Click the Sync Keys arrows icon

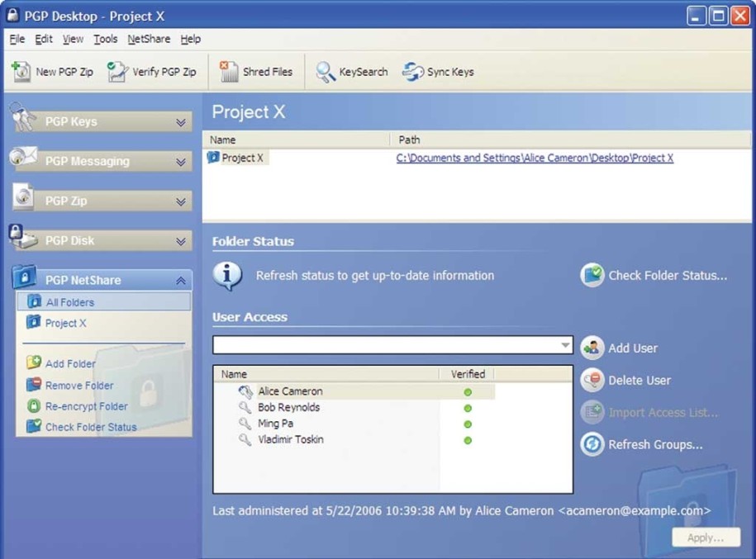413,72
